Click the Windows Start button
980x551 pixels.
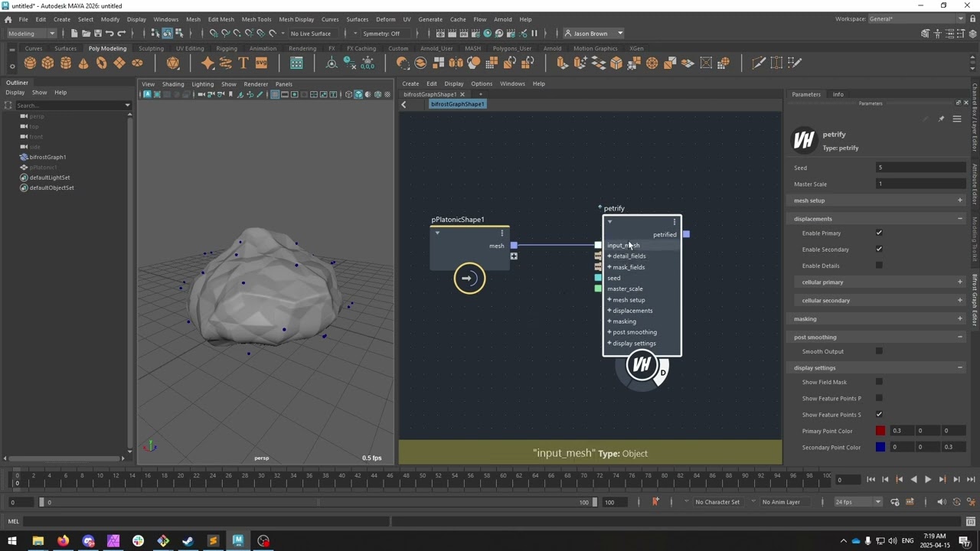pos(12,541)
